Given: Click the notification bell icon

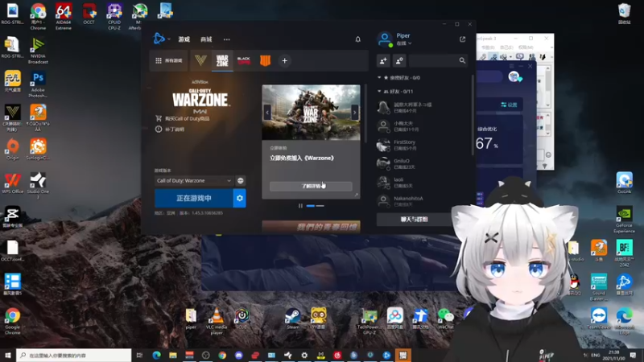Looking at the screenshot, I should click(357, 39).
